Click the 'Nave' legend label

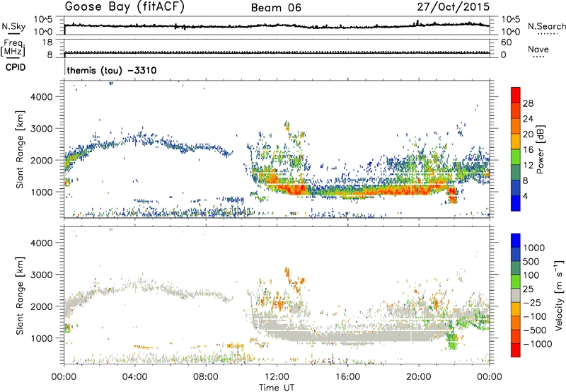(538, 50)
